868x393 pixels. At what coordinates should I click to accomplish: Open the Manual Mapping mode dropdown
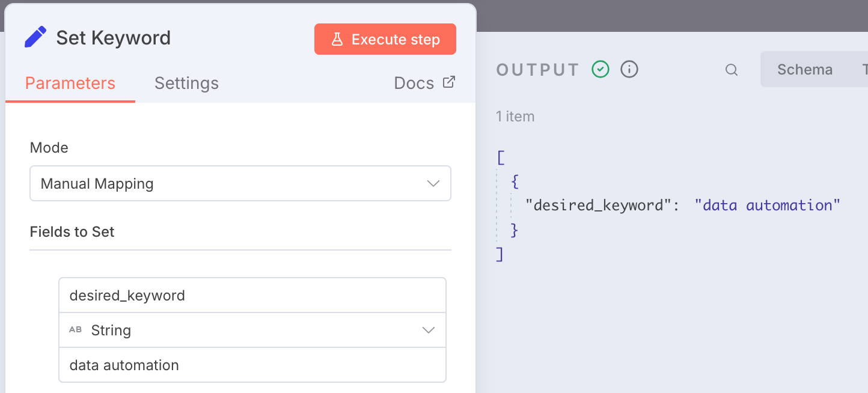[x=240, y=184]
